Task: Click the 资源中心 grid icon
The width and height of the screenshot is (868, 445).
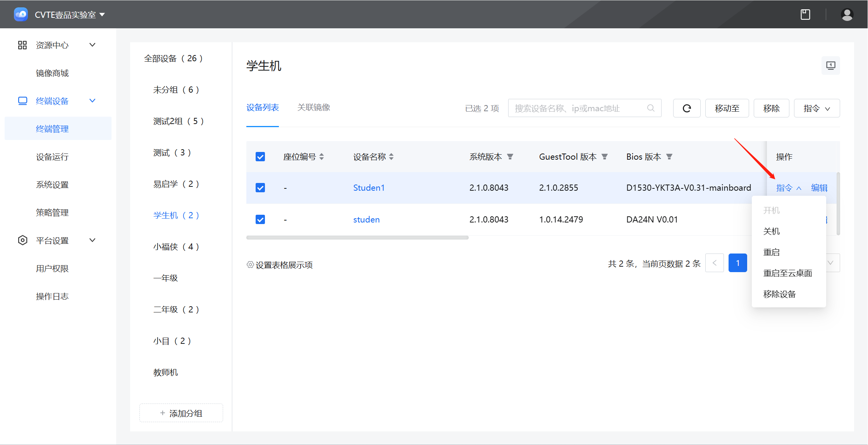Action: pos(22,45)
